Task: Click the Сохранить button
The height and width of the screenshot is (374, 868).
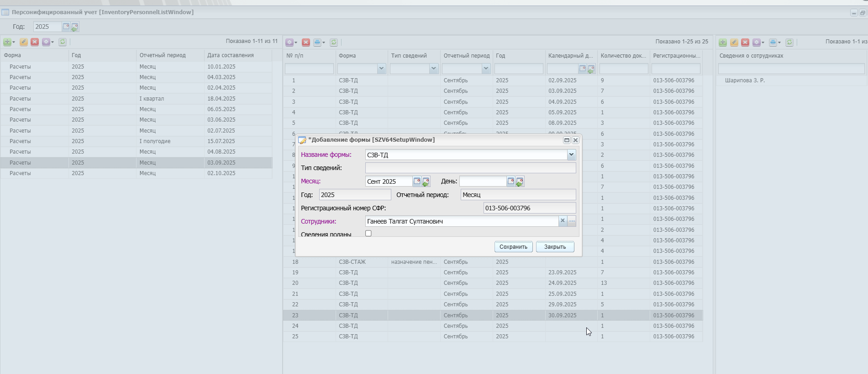Action: [x=513, y=247]
